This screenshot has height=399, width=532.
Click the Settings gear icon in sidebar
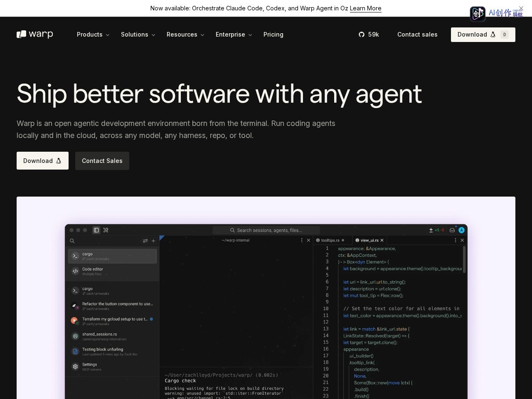(75, 367)
